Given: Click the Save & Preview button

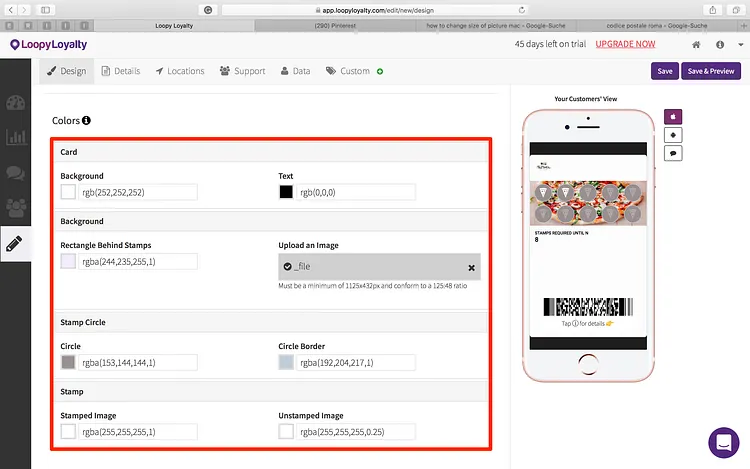Looking at the screenshot, I should [711, 71].
